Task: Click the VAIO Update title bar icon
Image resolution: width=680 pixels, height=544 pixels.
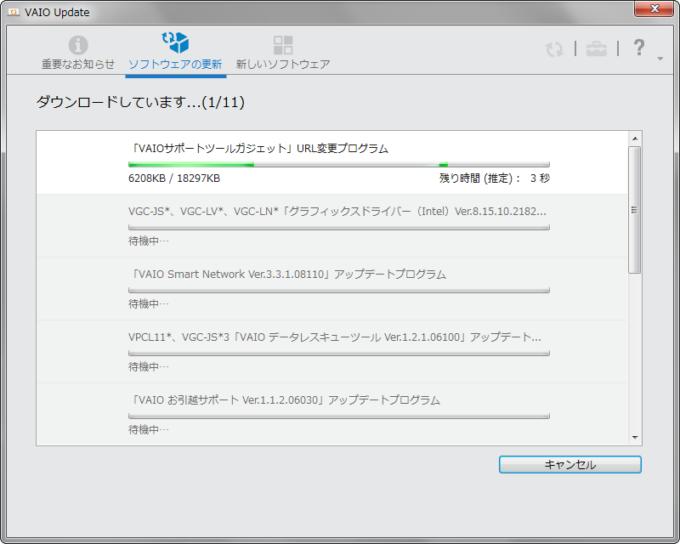Action: coord(14,11)
